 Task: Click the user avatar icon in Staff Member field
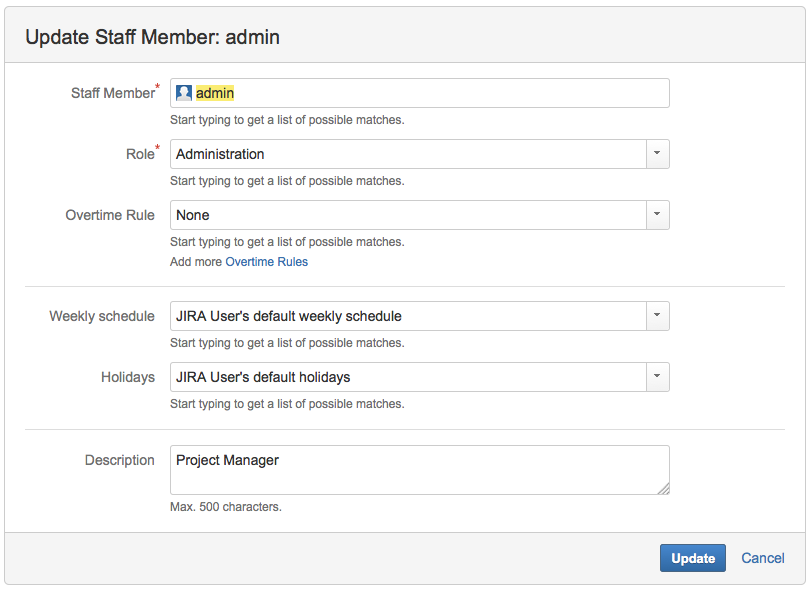point(183,92)
